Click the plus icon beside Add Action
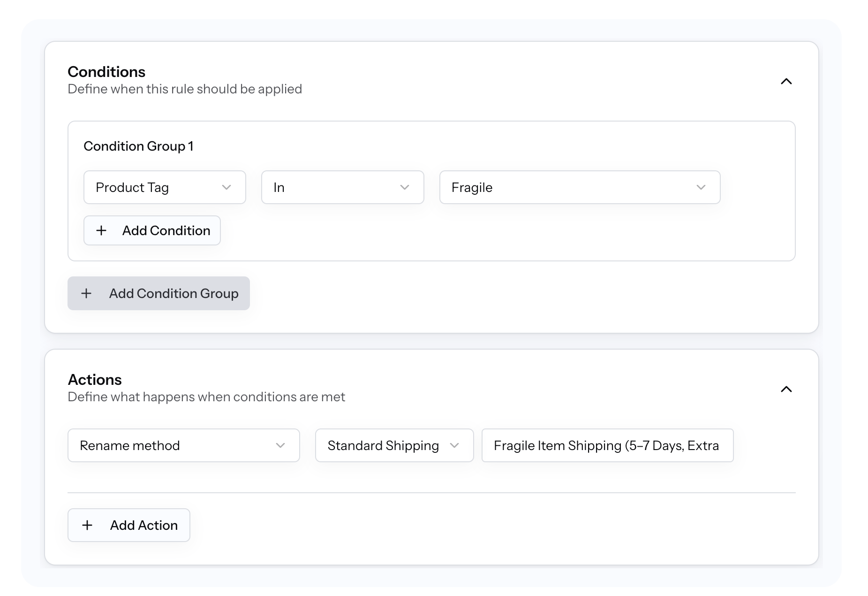The image size is (868, 596). click(x=87, y=525)
